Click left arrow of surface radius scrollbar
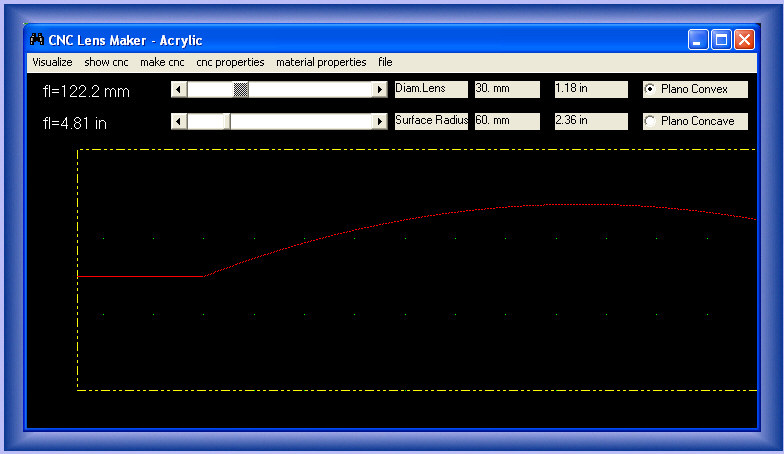784x454 pixels. (180, 122)
